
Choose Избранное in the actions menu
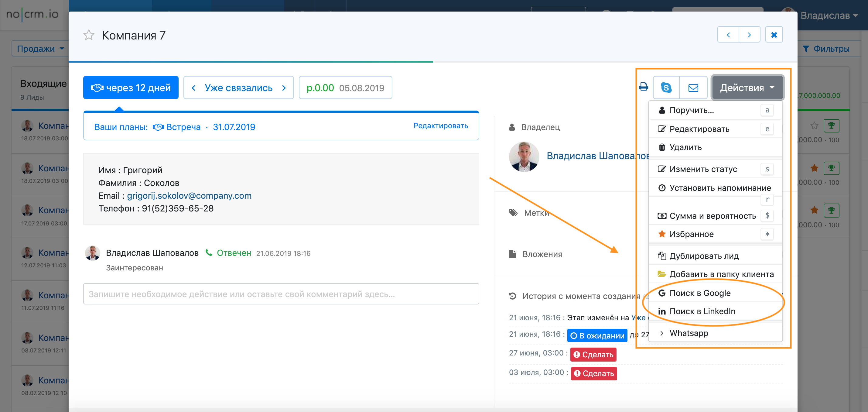[x=691, y=234]
